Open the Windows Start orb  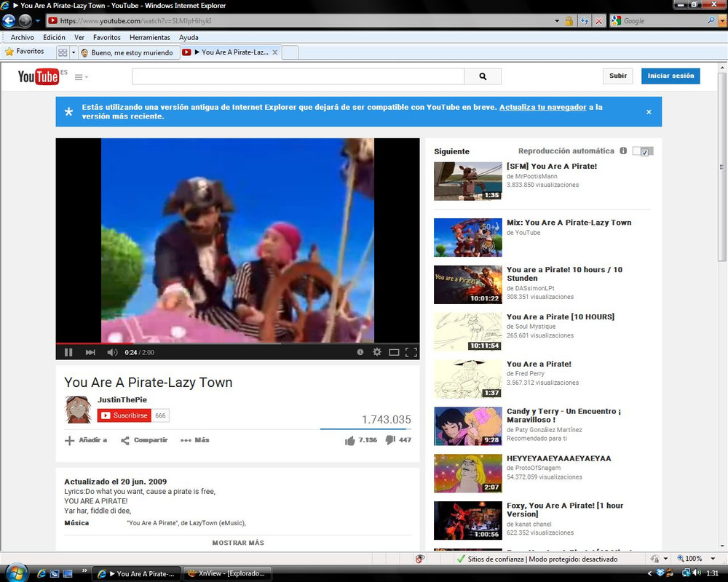[x=17, y=573]
